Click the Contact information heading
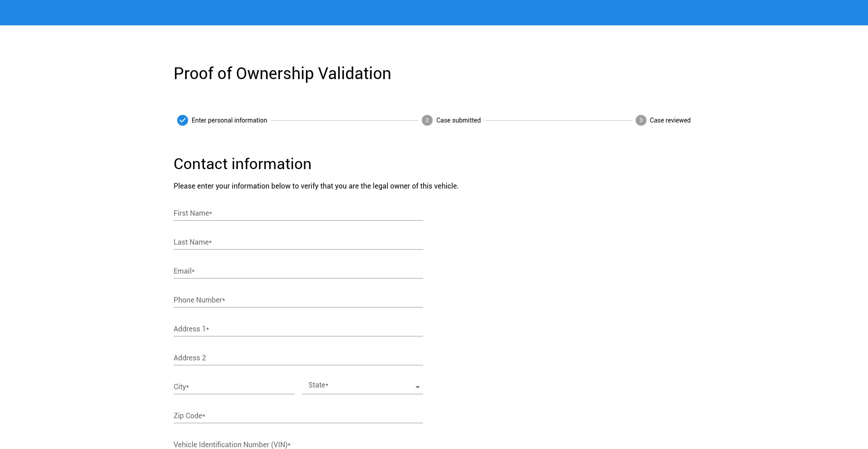This screenshot has width=868, height=449. click(242, 164)
